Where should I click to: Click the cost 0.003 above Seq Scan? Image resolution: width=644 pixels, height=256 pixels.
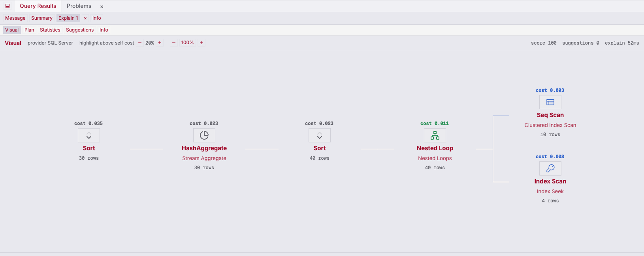coord(550,90)
